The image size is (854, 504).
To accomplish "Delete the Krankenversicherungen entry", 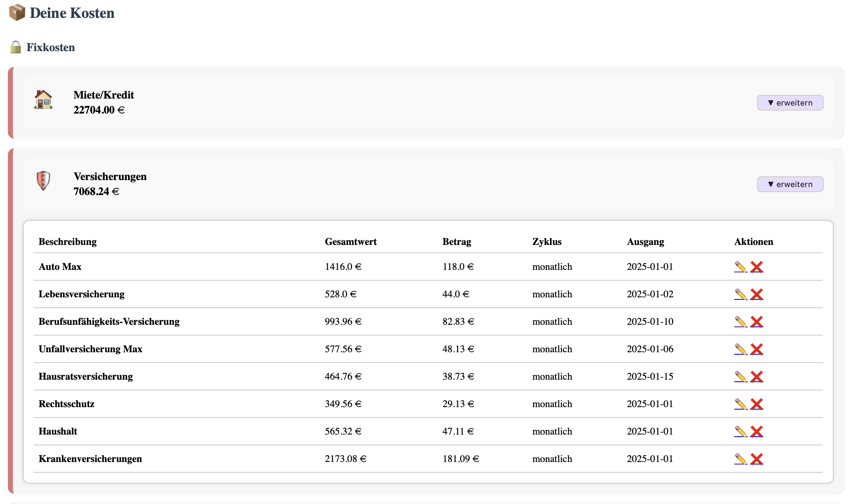I will (757, 459).
